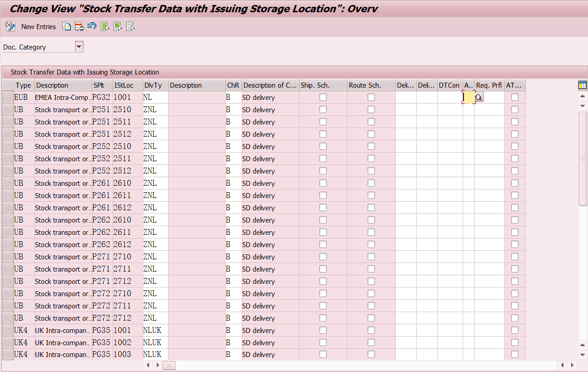Click 'SD delivery' in P272 2711 row
Image resolution: width=588 pixels, height=372 pixels.
[x=270, y=306]
